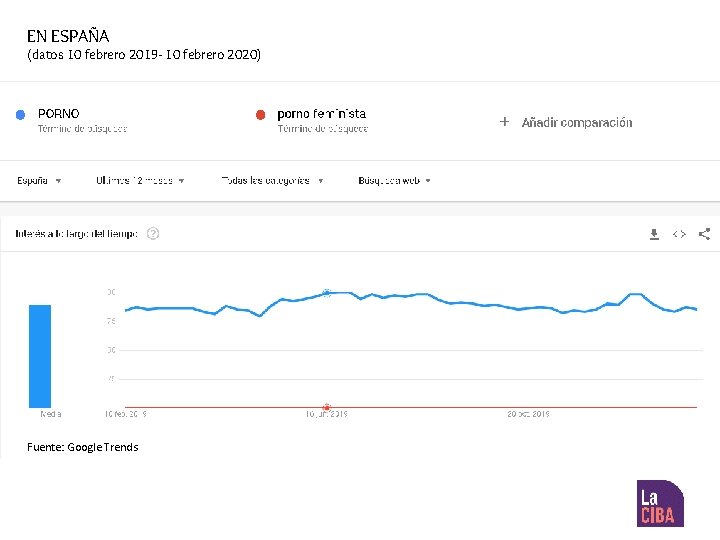720x540 pixels.
Task: Click the blue Media average bar
Action: click(x=40, y=355)
